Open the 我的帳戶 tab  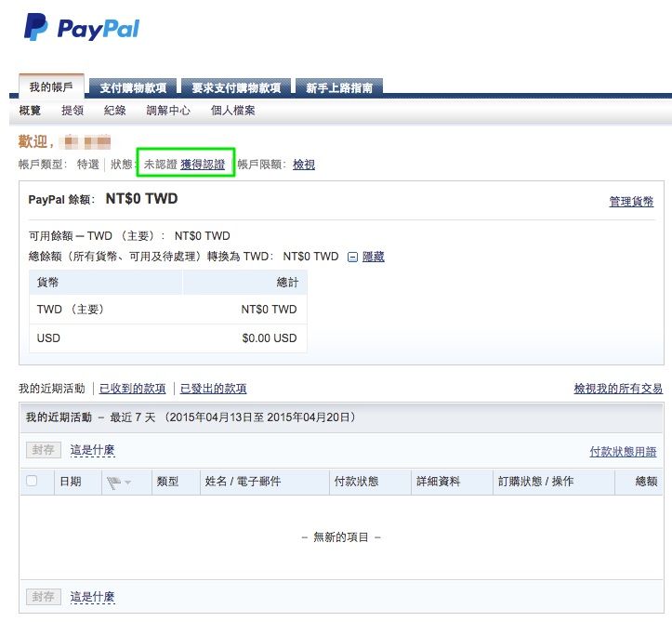[x=51, y=87]
